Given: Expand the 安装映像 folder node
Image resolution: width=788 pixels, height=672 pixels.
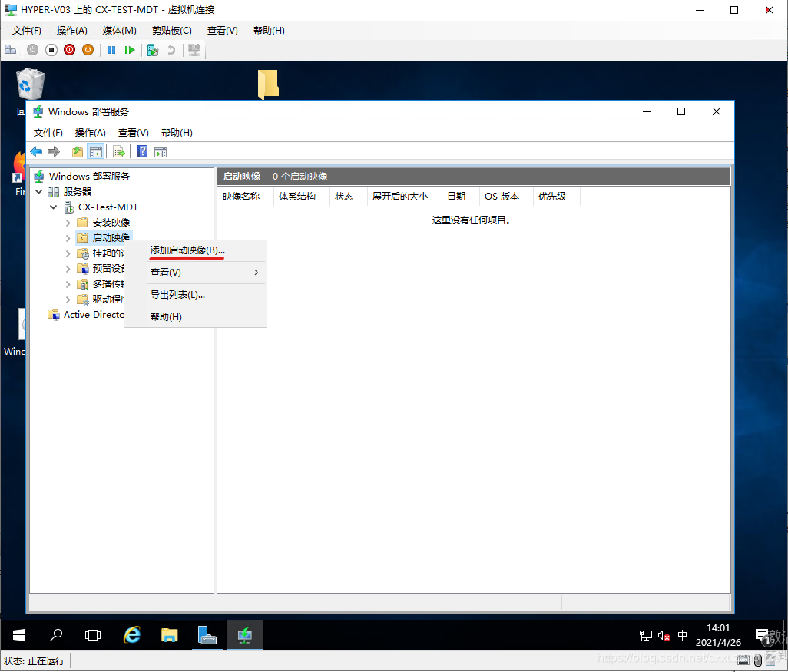Looking at the screenshot, I should (x=68, y=223).
